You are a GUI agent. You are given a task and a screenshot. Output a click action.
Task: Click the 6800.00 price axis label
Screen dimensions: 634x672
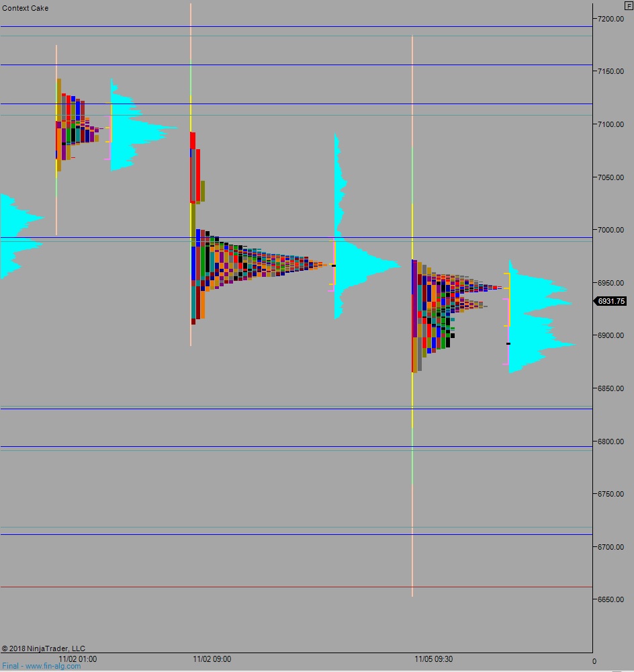(610, 442)
